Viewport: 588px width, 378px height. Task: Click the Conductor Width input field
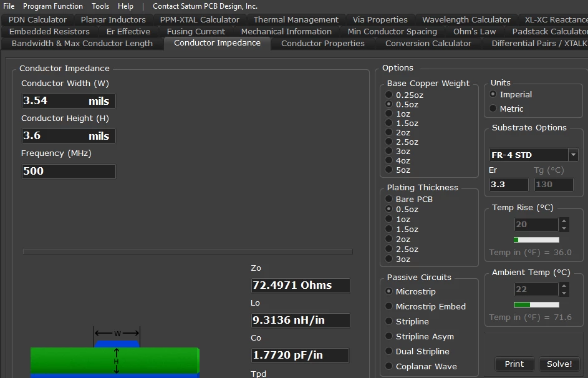click(x=69, y=101)
